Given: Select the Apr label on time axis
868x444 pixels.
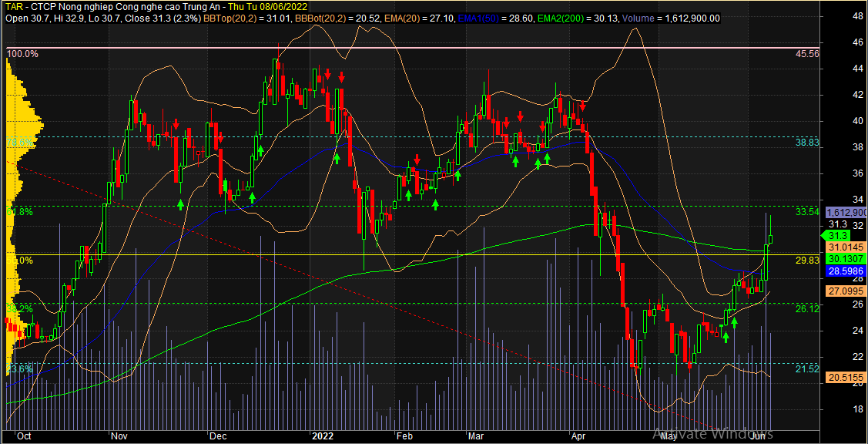Looking at the screenshot, I should coord(577,436).
